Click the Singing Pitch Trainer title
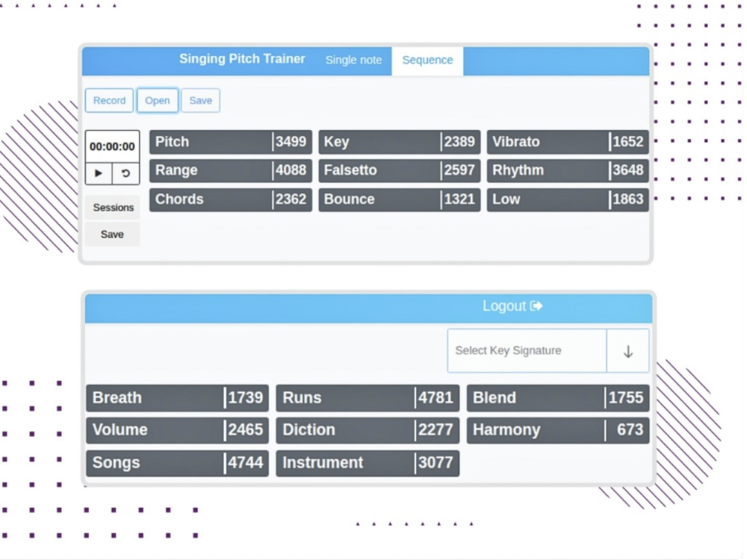Viewport: 747px width, 560px height. click(242, 59)
